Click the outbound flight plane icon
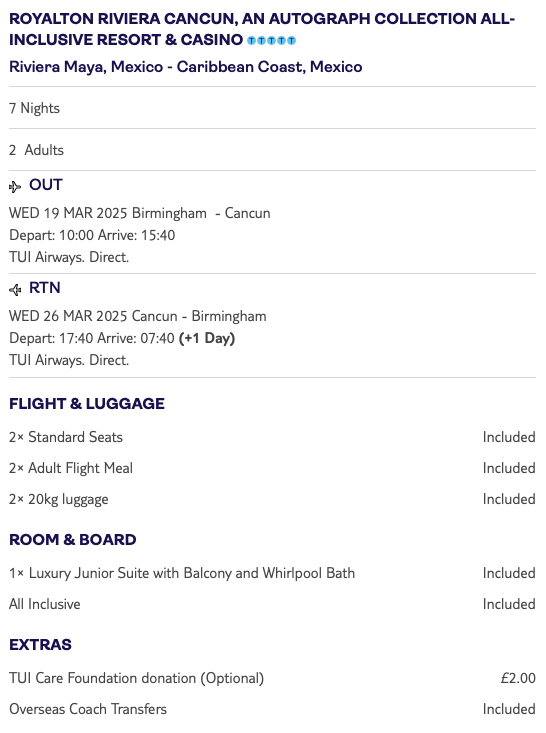The width and height of the screenshot is (546, 733). (x=15, y=187)
